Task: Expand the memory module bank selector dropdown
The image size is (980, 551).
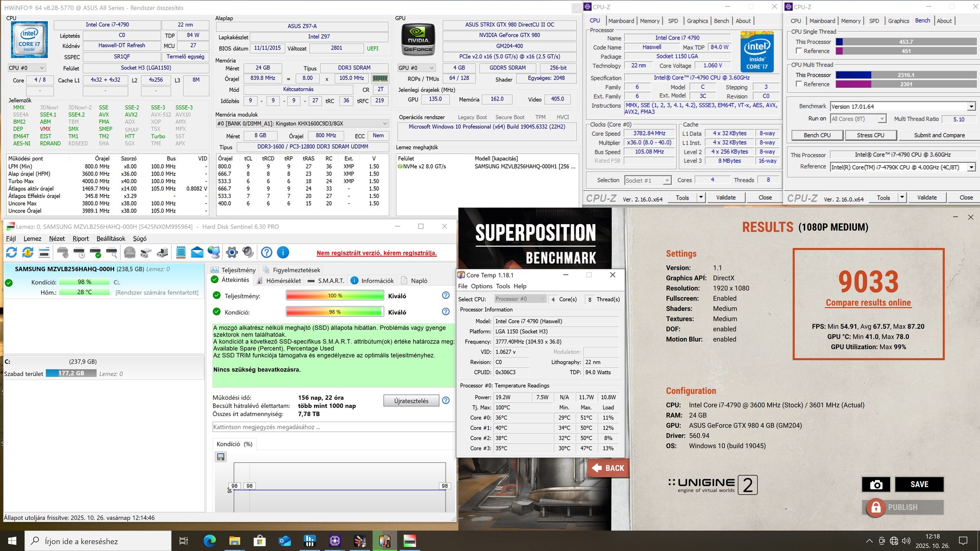Action: coord(385,123)
